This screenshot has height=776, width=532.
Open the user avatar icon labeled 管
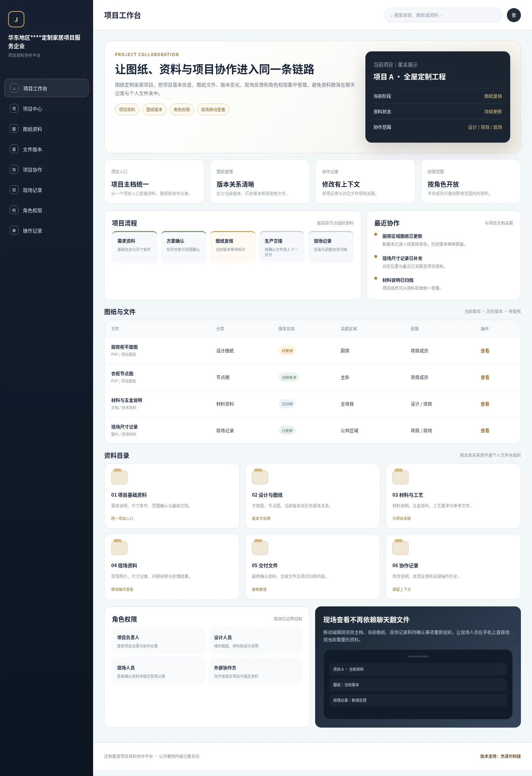coord(514,15)
